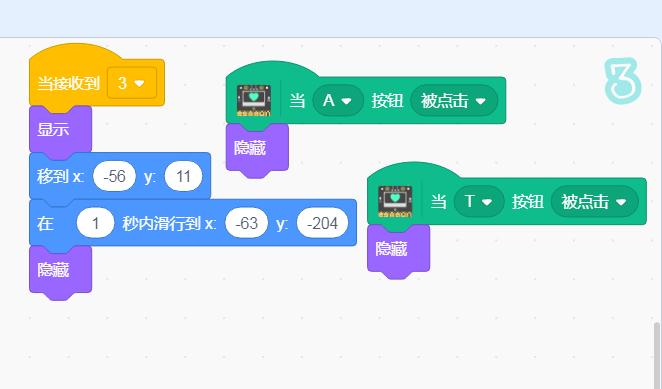Open the message dropdown showing 3
The width and height of the screenshot is (662, 389).
pos(132,83)
